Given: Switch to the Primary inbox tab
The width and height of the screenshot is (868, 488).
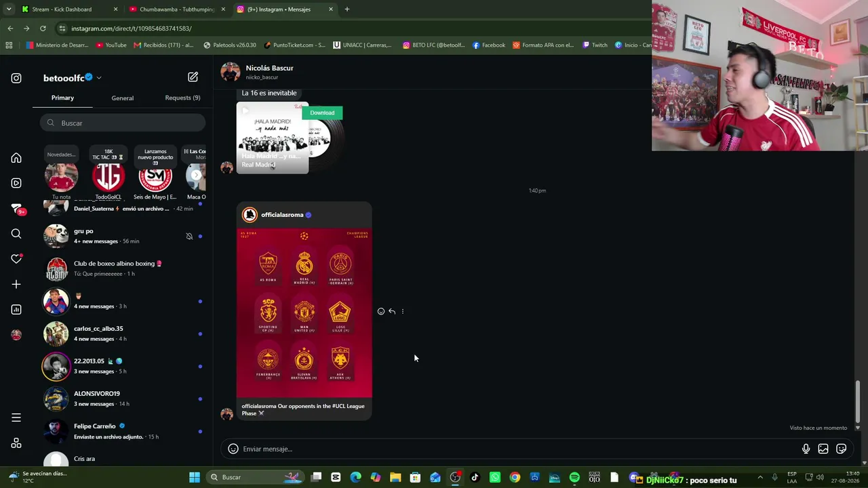Looking at the screenshot, I should click(62, 98).
